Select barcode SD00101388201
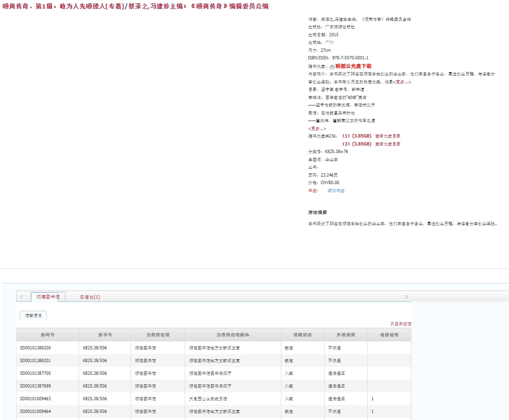This screenshot has width=509, height=420. (x=35, y=360)
